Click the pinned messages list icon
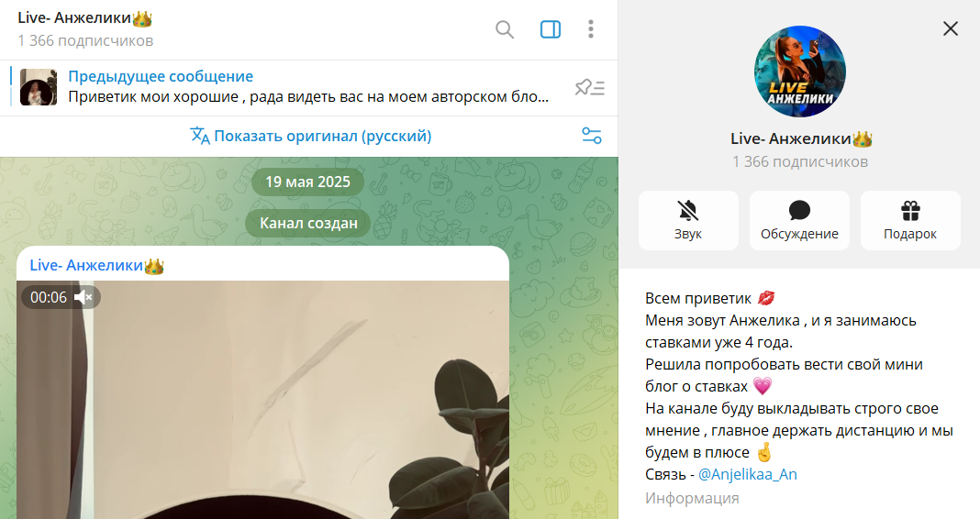Image resolution: width=980 pixels, height=519 pixels. [x=589, y=88]
